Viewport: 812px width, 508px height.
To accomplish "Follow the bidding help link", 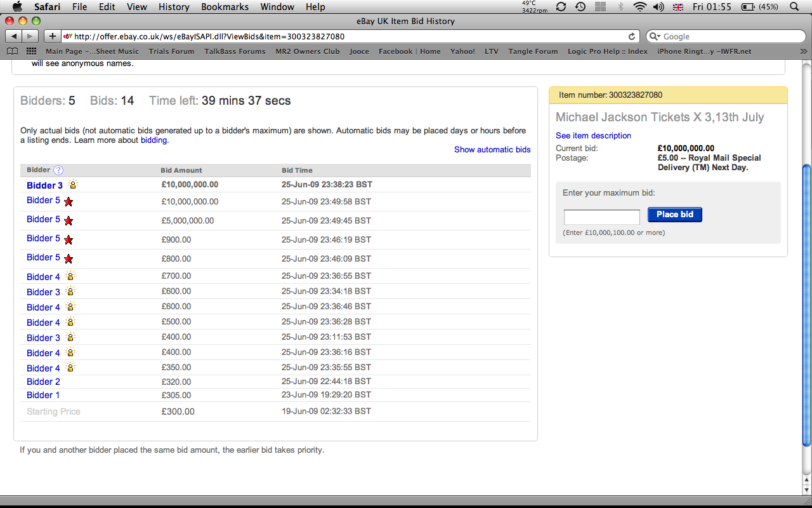I will pos(154,140).
